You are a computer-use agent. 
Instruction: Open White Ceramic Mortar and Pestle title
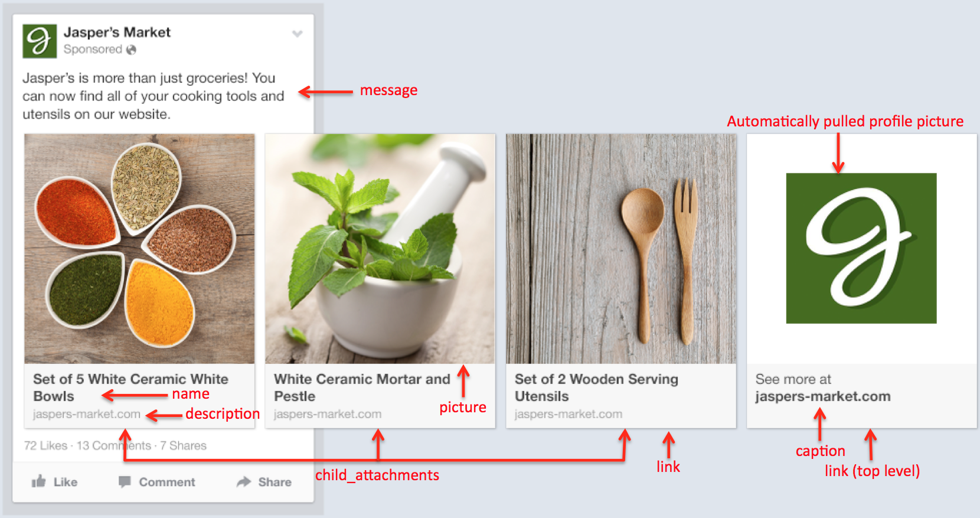(362, 387)
